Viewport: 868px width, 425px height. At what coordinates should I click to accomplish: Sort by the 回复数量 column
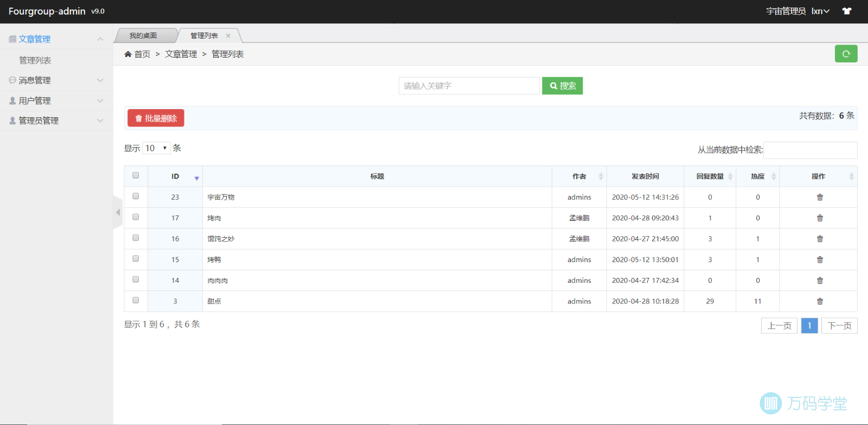point(710,176)
